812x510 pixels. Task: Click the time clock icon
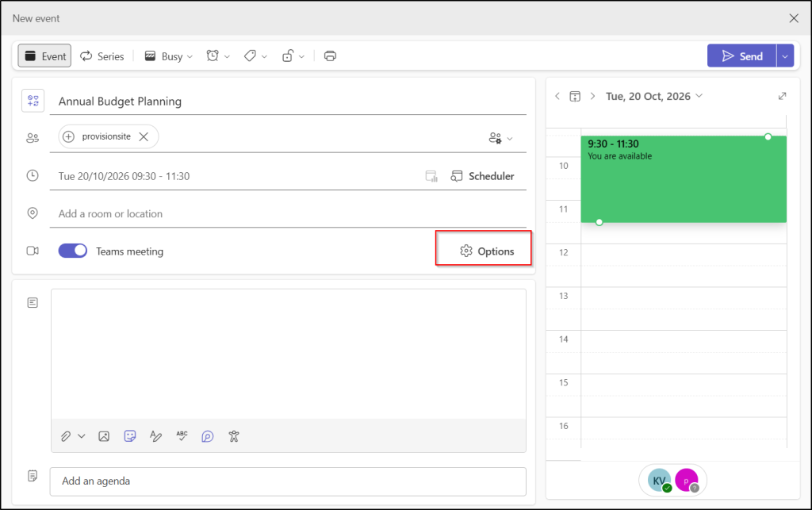click(33, 175)
